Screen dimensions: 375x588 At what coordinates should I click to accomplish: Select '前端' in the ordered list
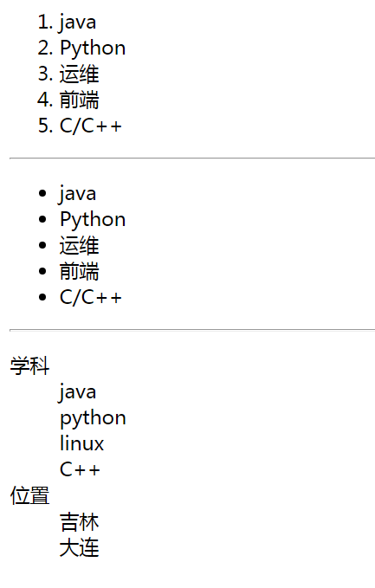pos(79,100)
